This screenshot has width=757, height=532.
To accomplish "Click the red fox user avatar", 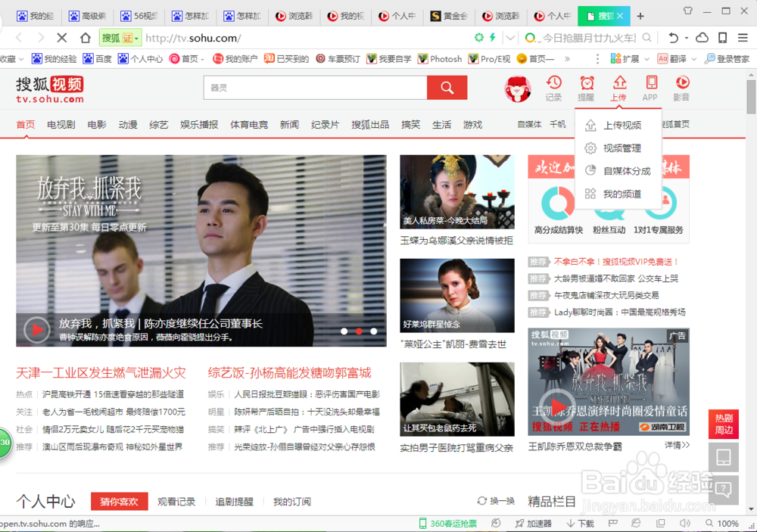I will pyautogui.click(x=518, y=89).
